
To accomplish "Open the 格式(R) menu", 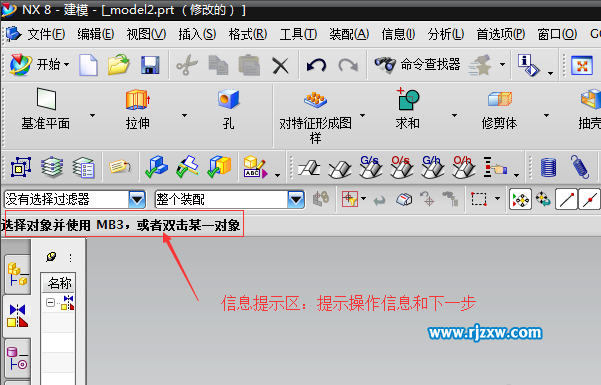I will [248, 35].
